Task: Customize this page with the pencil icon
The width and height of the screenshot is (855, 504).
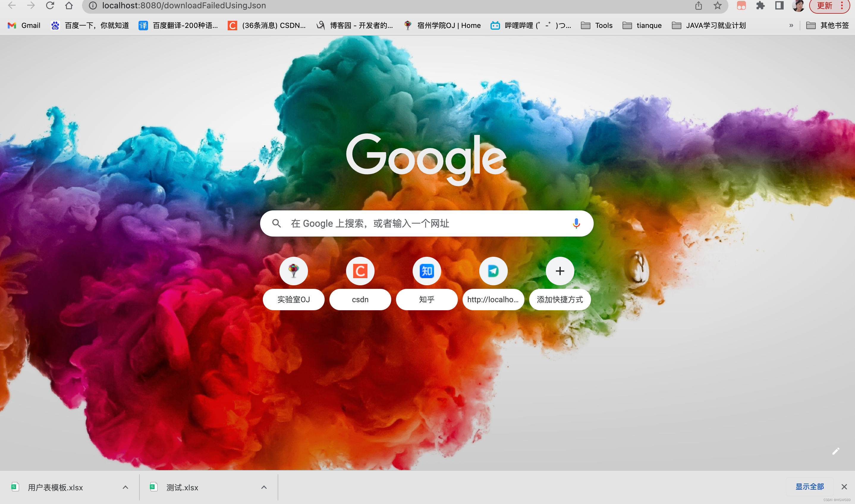Action: click(x=836, y=451)
